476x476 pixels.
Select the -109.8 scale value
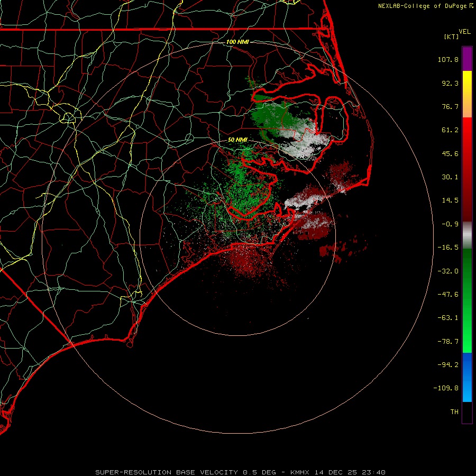(446, 388)
